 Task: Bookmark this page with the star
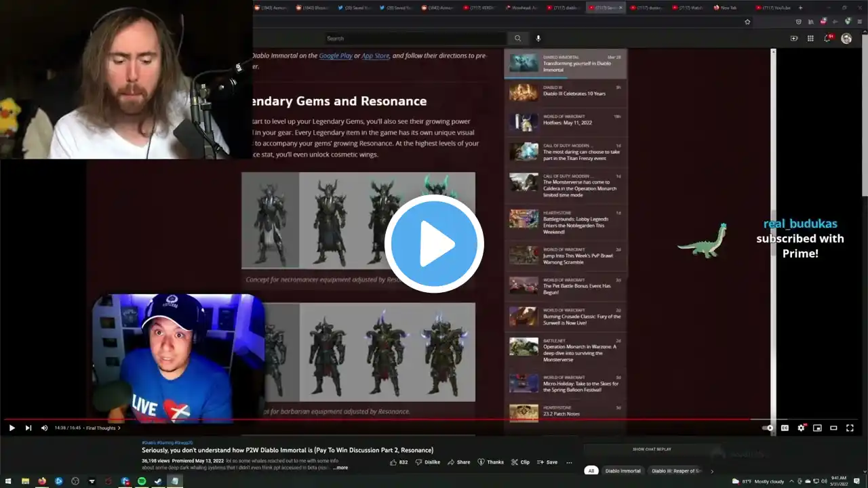coord(747,22)
